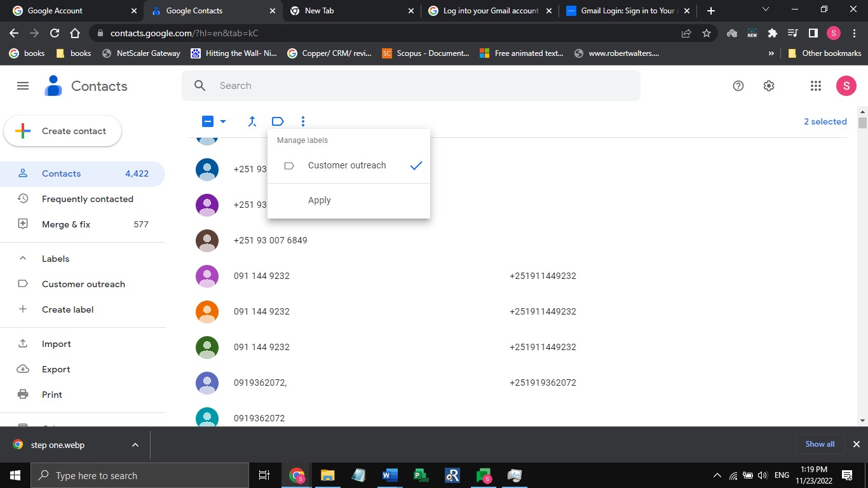Expand the selection options dropdown arrow
Viewport: 868px width, 488px height.
click(223, 121)
